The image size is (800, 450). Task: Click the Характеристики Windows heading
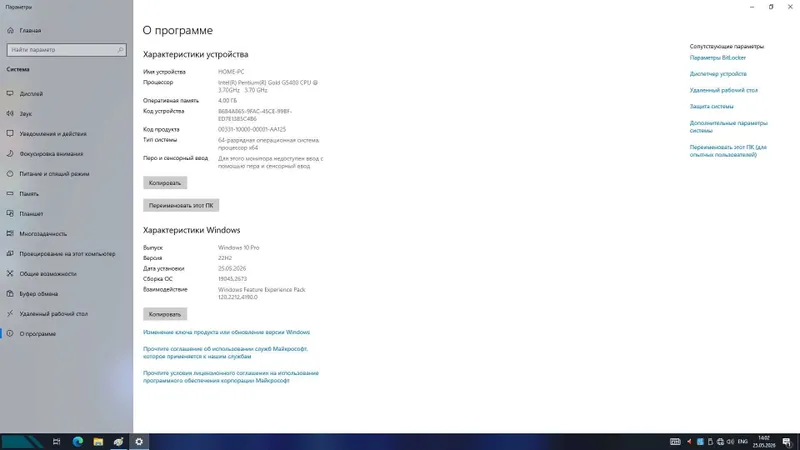tap(191, 230)
